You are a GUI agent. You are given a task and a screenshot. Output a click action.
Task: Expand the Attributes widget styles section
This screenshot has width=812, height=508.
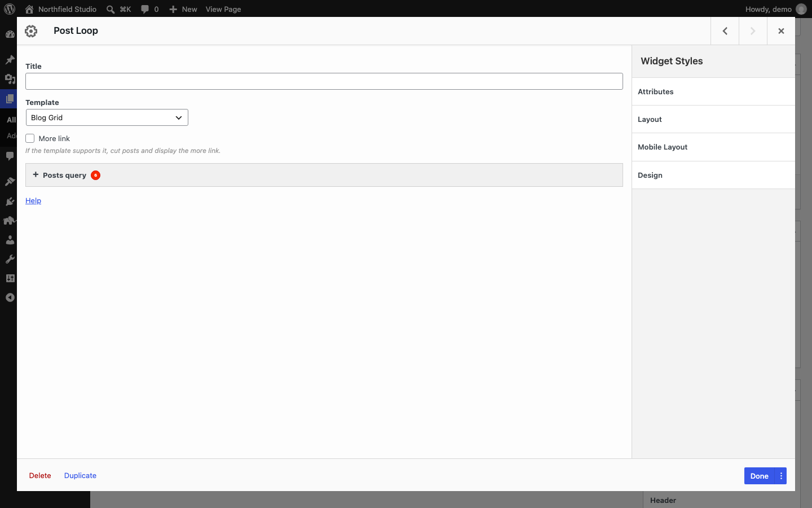(x=713, y=91)
